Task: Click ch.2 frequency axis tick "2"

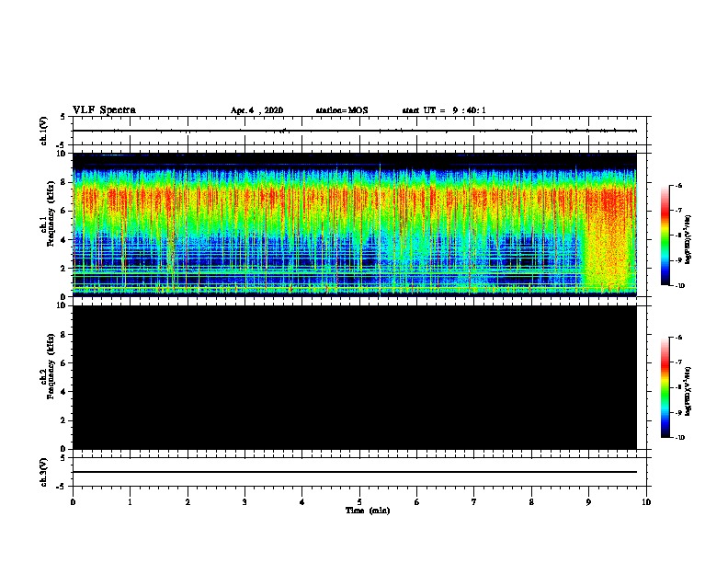Action: [64, 420]
